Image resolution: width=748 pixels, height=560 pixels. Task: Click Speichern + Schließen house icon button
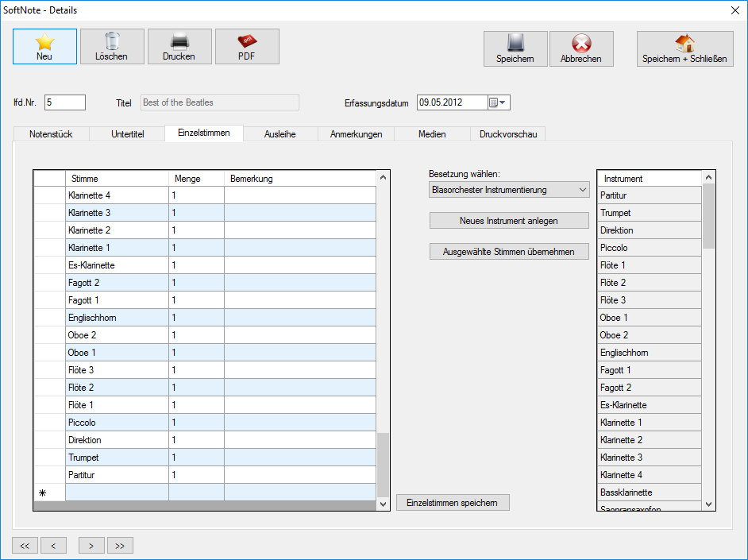coord(684,48)
